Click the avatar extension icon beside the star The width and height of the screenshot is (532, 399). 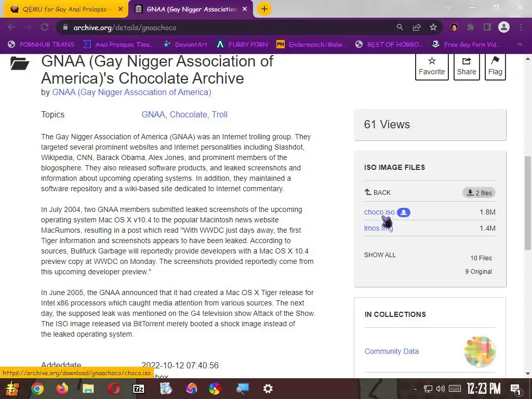coord(454,28)
